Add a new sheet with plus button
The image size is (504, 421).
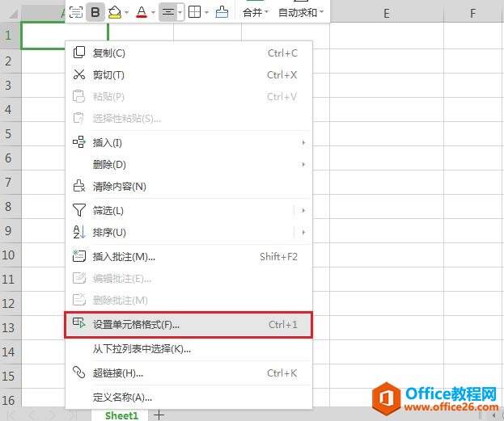[159, 415]
